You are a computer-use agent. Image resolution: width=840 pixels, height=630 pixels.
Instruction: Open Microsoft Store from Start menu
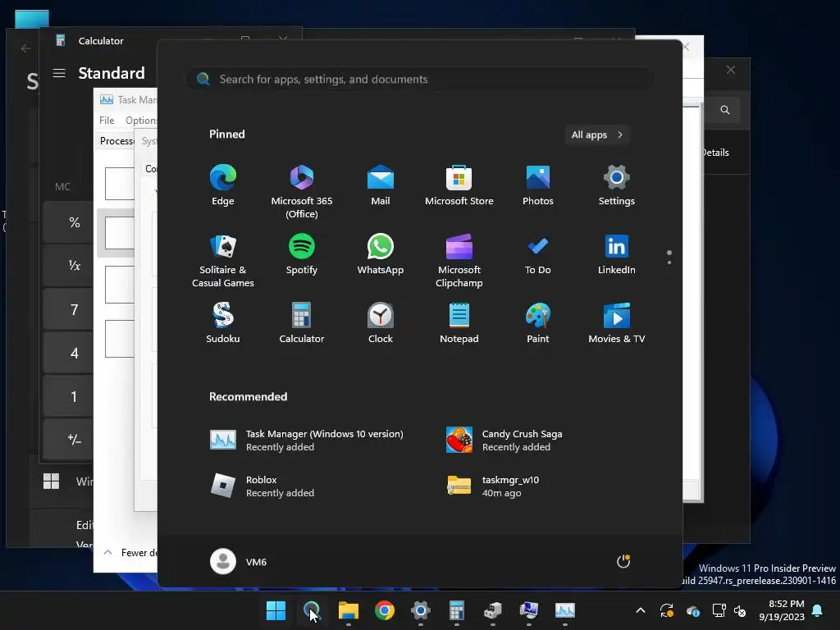pos(459,185)
